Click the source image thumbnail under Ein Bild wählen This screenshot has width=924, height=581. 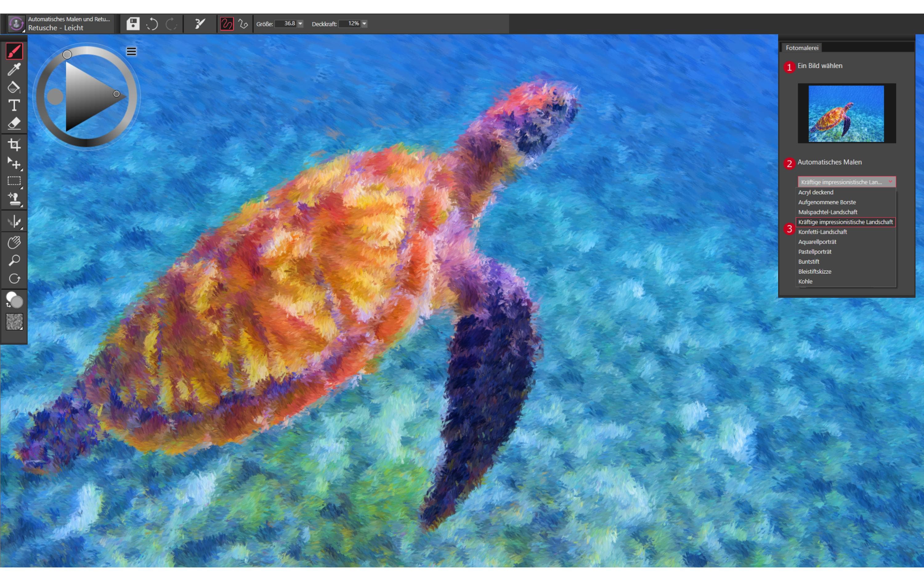[847, 113]
